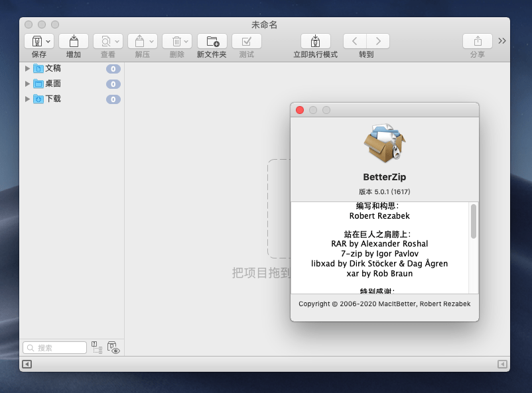Toggle right panel with bottom-right panel icon

point(503,365)
